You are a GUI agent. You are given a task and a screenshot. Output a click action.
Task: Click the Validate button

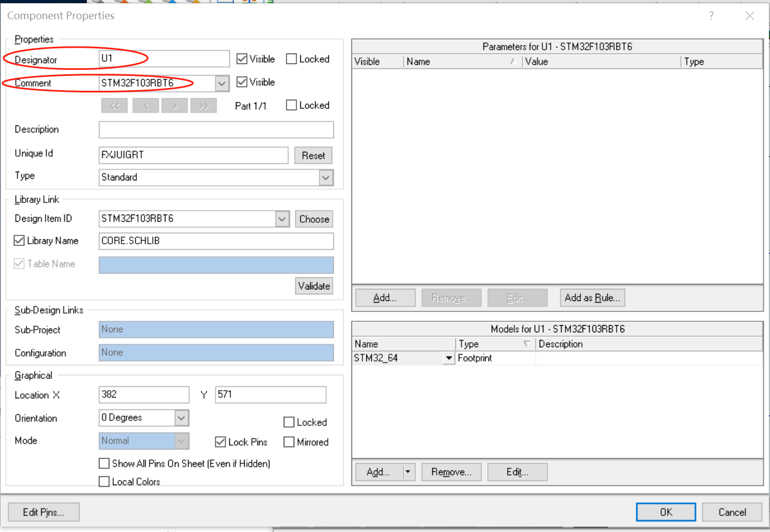point(314,286)
